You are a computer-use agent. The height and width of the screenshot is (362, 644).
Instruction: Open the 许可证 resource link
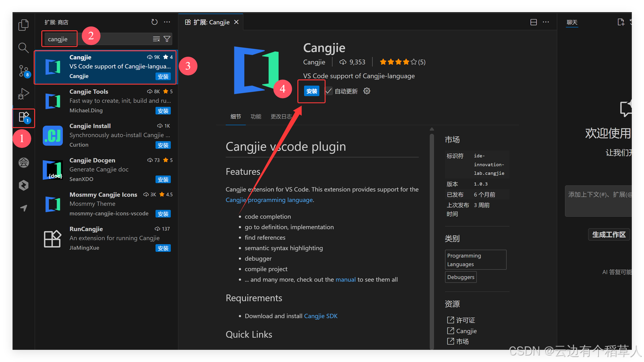[461, 320]
